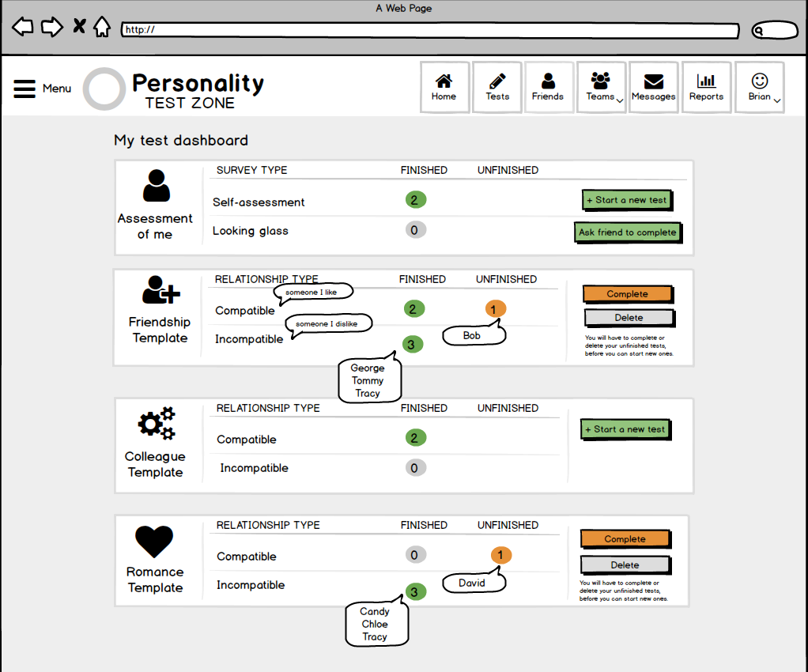Click Self-assessment finished count badge
Image resolution: width=808 pixels, height=672 pixels.
point(415,200)
